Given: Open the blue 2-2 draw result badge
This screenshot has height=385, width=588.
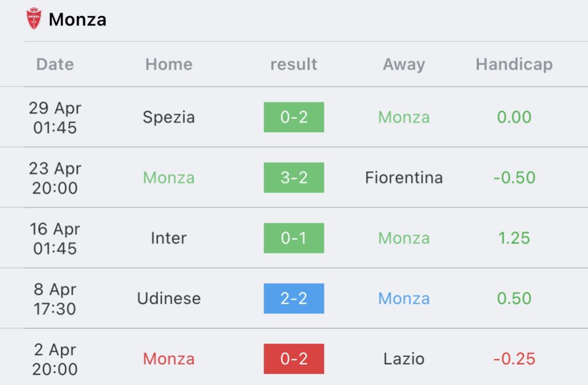Looking at the screenshot, I should 293,298.
